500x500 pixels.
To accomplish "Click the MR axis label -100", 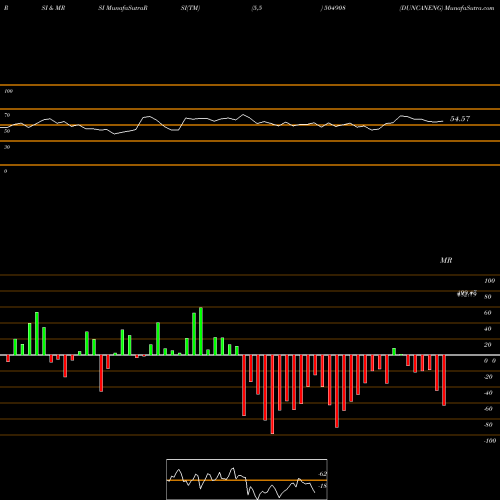I will click(490, 441).
